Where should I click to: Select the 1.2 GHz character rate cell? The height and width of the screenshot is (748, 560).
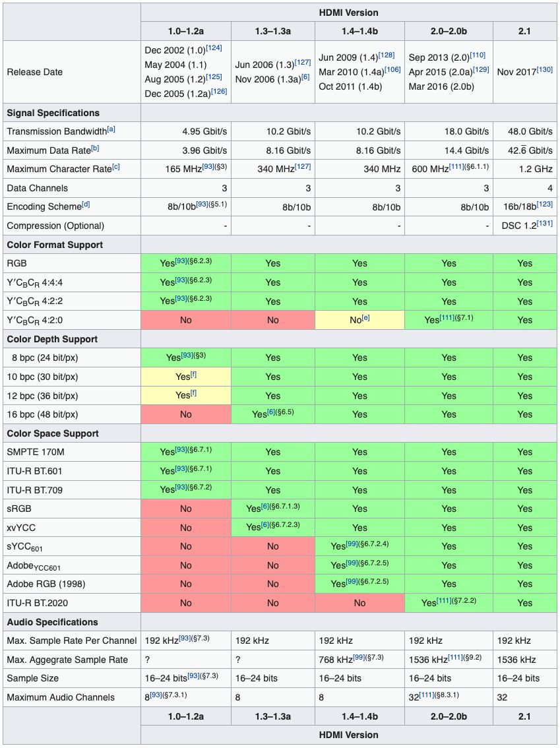(524, 170)
